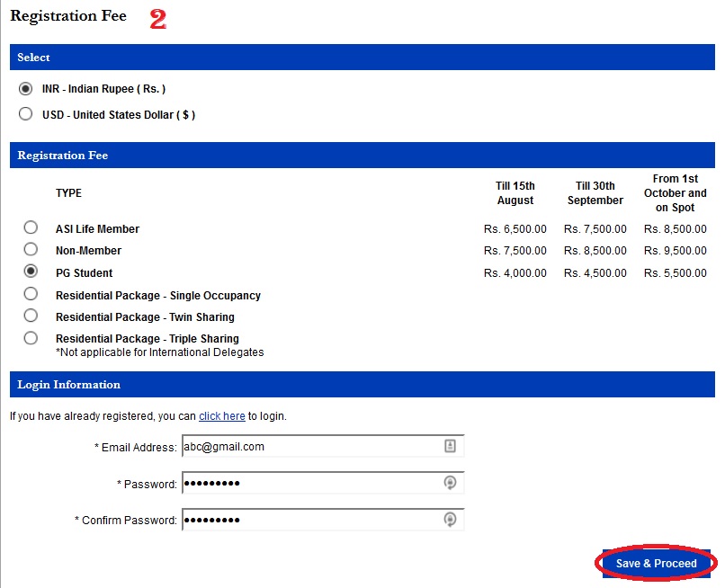
Task: Click the key icon in Password field
Action: (450, 484)
